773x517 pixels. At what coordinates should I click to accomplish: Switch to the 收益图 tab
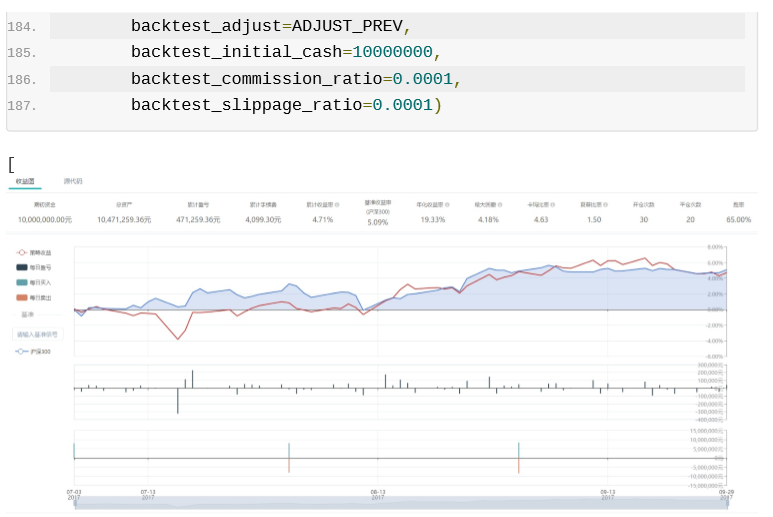(25, 182)
